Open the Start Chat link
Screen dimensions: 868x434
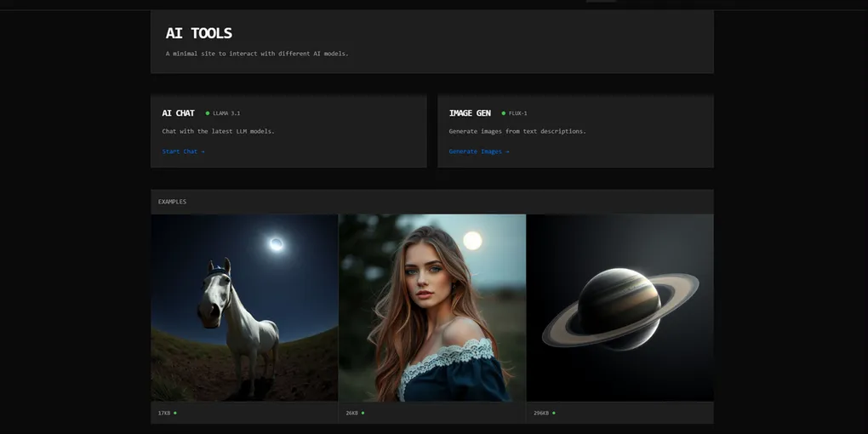[183, 151]
